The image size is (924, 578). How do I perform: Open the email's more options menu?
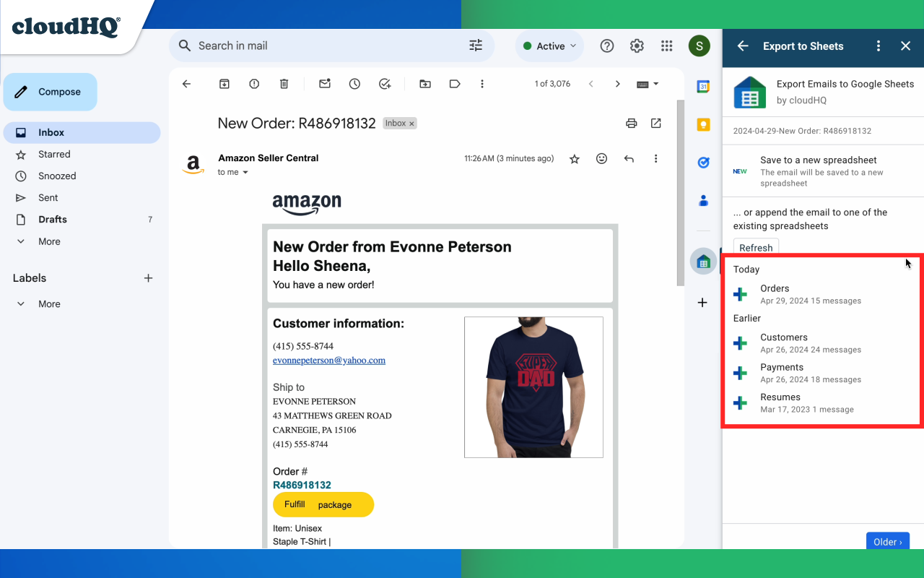point(655,158)
